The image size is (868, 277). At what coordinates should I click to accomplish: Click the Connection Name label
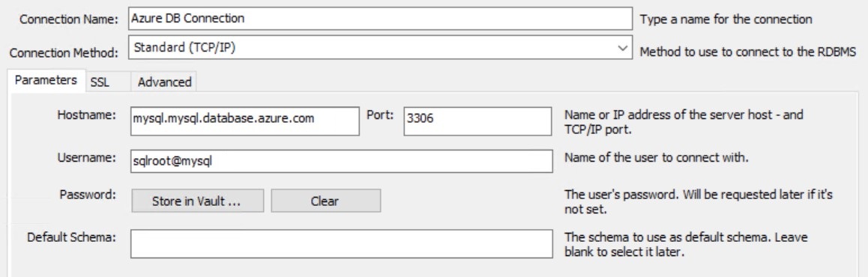(x=69, y=19)
